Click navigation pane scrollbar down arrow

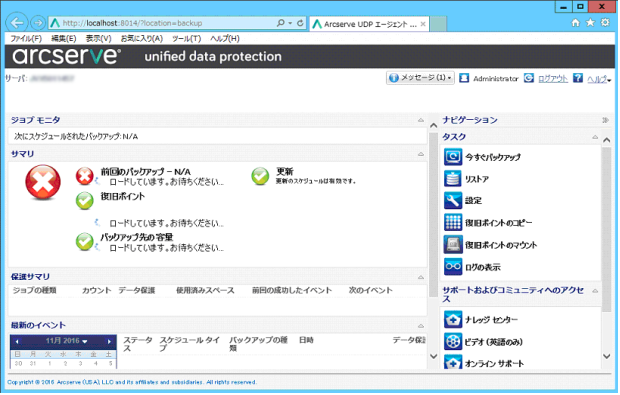(x=607, y=356)
